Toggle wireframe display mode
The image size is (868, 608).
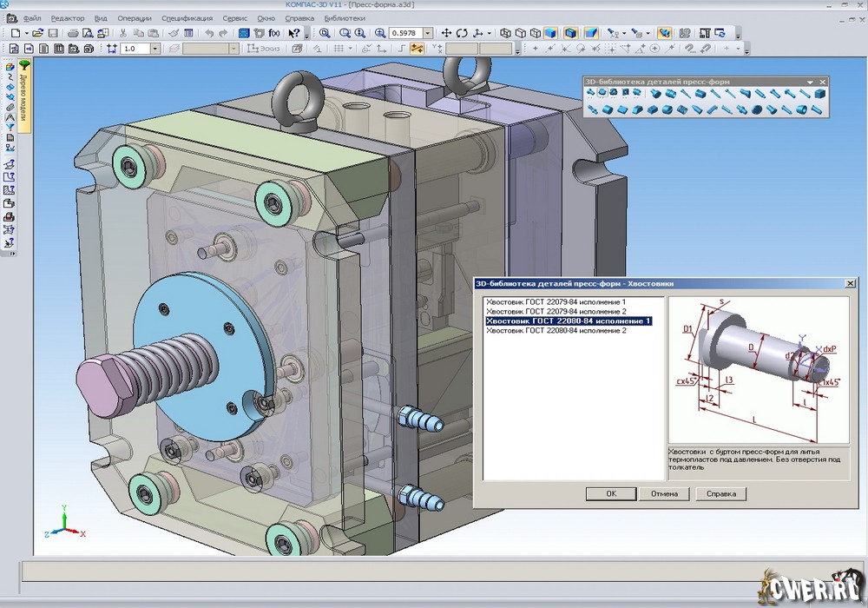[505, 33]
